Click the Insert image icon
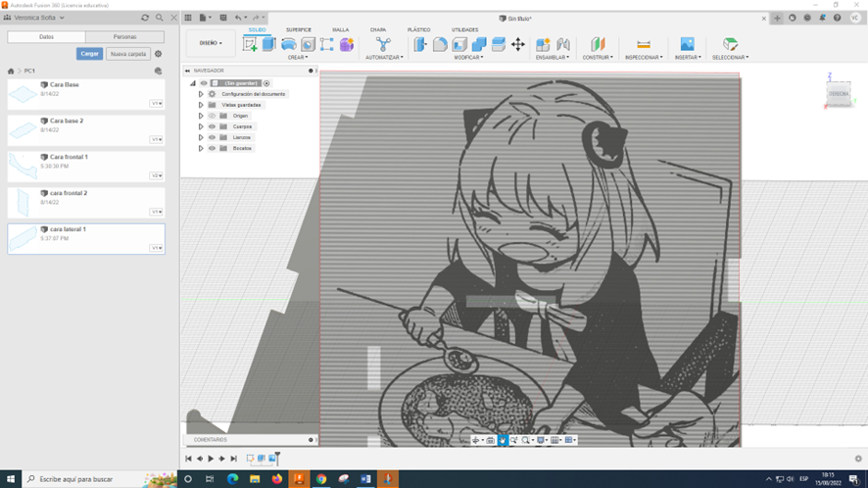 [687, 44]
